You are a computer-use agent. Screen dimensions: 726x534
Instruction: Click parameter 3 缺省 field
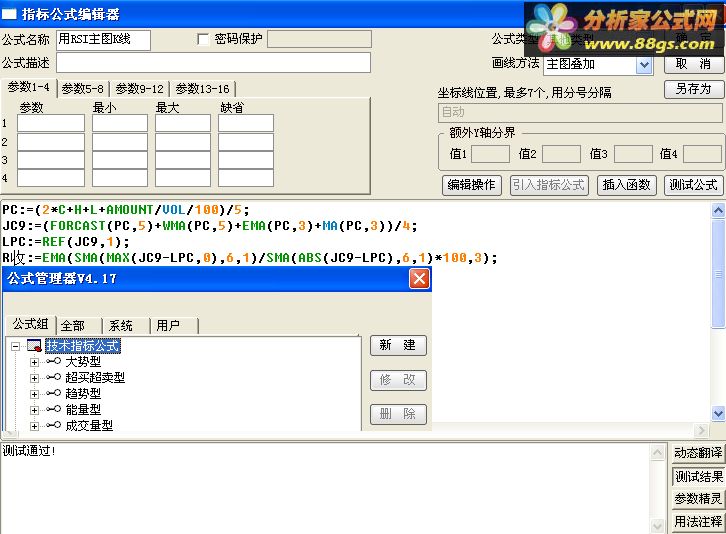245,160
